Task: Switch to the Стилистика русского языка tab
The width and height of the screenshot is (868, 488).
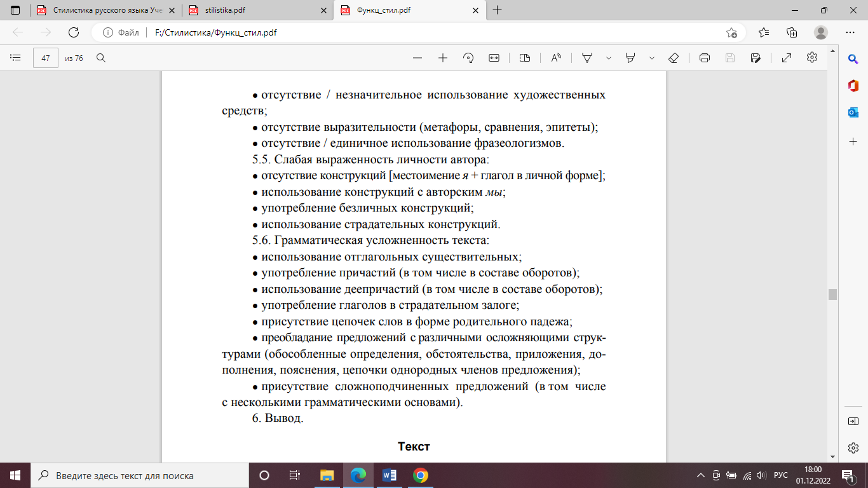Action: pyautogui.click(x=105, y=10)
